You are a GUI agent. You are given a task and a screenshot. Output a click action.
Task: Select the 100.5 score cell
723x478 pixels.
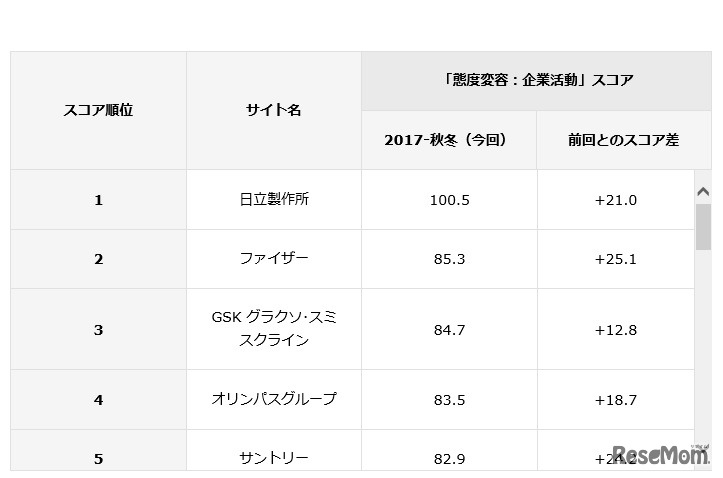(x=448, y=200)
